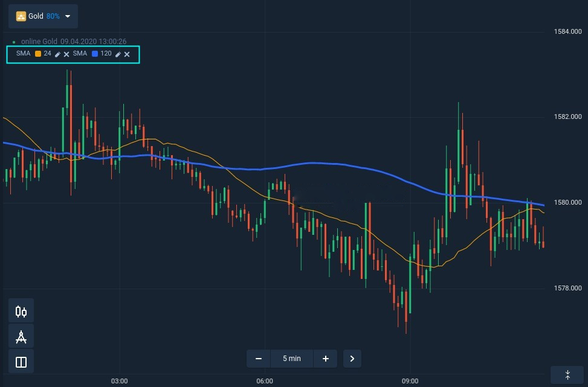Image resolution: width=588 pixels, height=387 pixels.
Task: Edit the SMA 24 indicator settings
Action: (57, 54)
